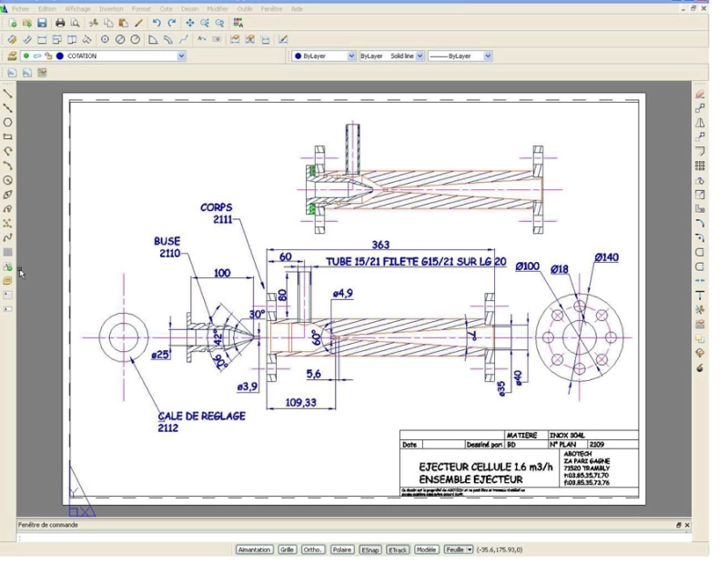Select the Spline tool in left toolbar
Screen dimensions: 728x563
pos(7,237)
